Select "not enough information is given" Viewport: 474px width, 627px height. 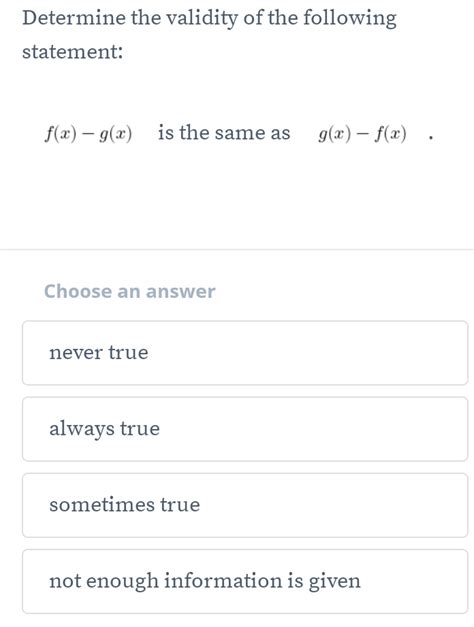(245, 581)
